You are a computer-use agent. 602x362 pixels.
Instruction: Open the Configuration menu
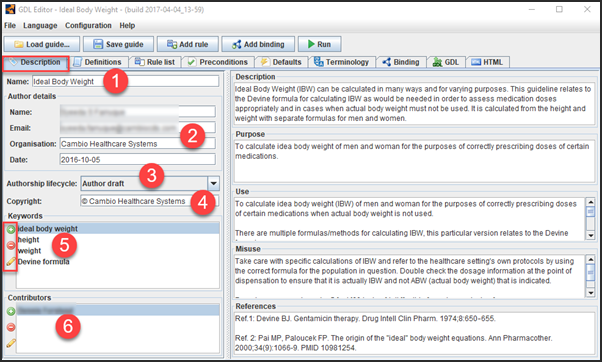pyautogui.click(x=88, y=25)
